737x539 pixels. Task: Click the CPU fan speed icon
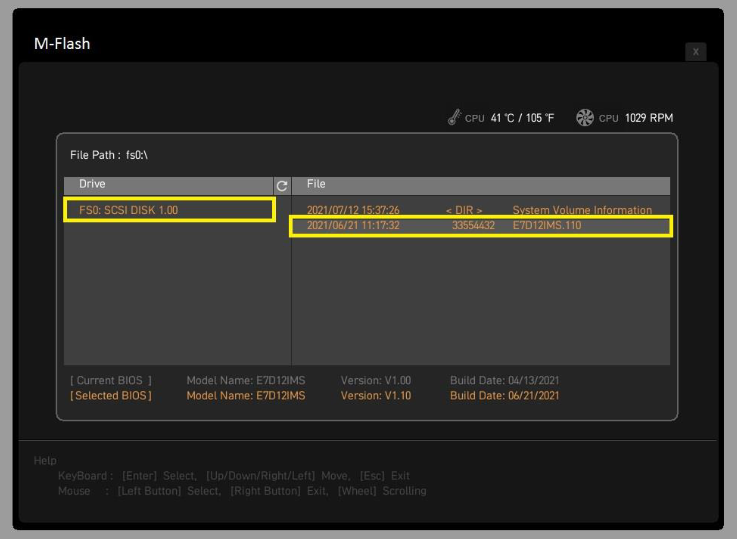coord(585,117)
